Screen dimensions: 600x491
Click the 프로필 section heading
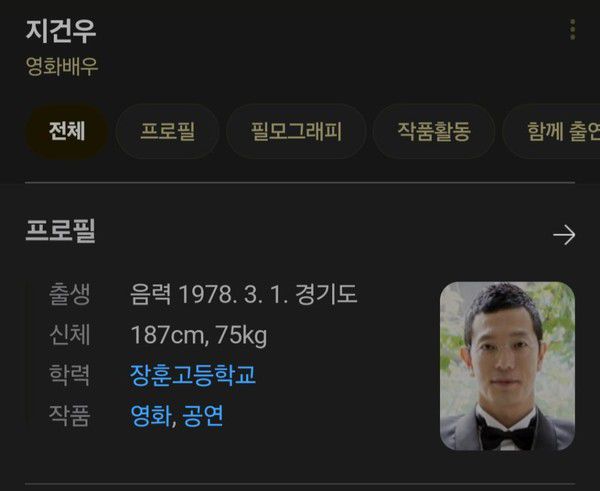point(60,231)
